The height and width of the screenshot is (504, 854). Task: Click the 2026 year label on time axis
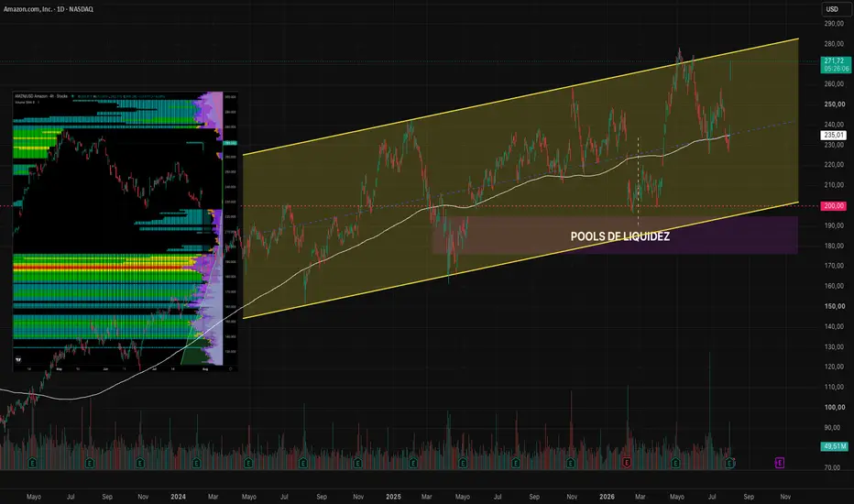click(x=607, y=497)
